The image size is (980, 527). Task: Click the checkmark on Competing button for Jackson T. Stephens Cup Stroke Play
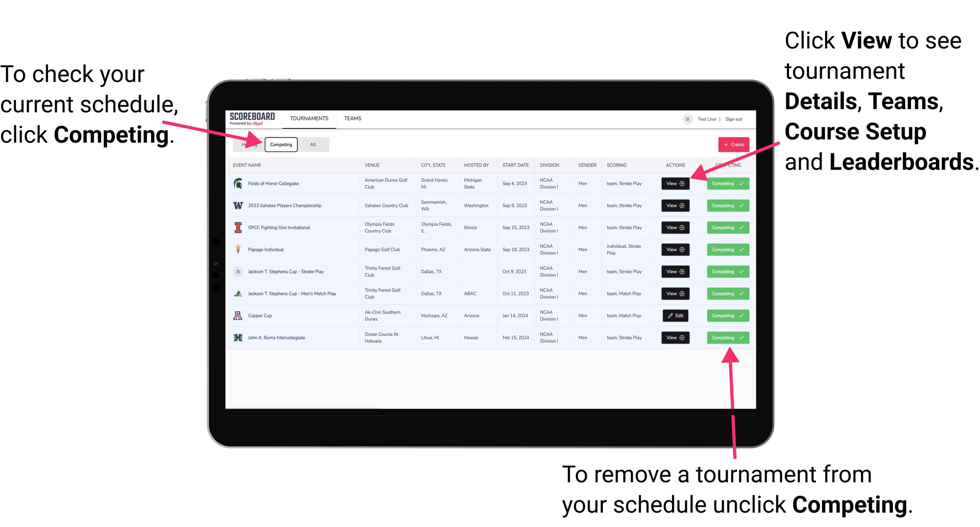pyautogui.click(x=742, y=271)
